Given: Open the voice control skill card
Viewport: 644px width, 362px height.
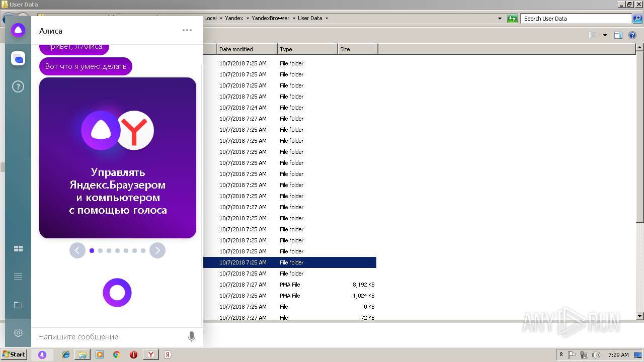Looking at the screenshot, I should click(118, 157).
